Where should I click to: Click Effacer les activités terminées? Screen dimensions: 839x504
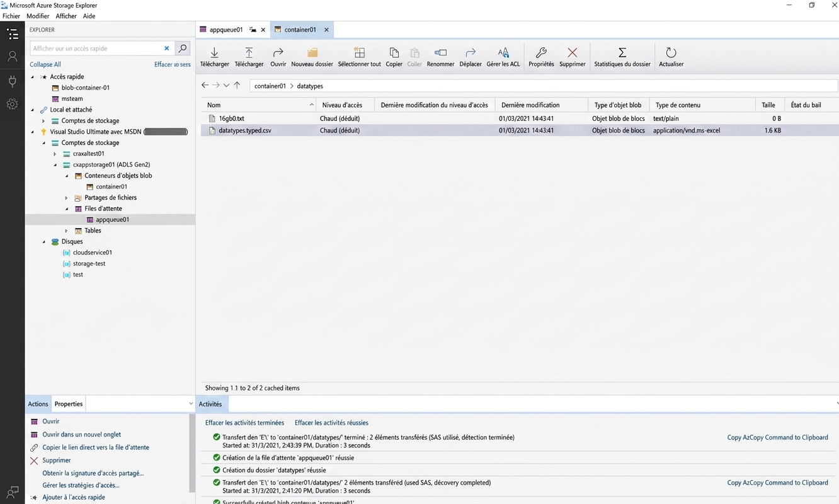[x=244, y=423]
